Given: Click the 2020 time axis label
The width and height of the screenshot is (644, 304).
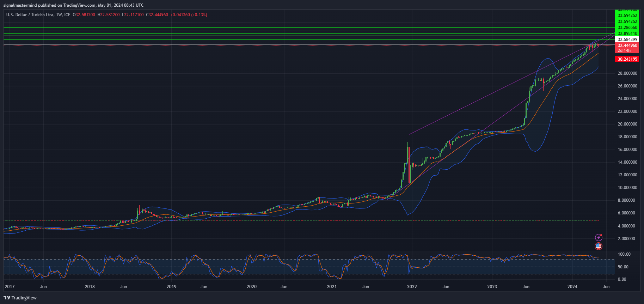Looking at the screenshot, I should pos(252,287).
